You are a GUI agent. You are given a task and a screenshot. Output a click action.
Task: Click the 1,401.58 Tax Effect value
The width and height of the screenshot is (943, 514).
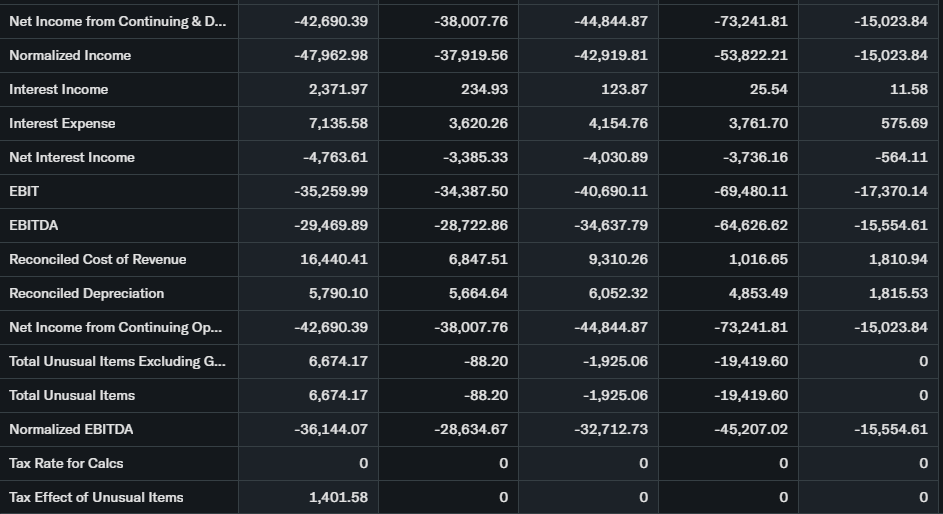338,497
